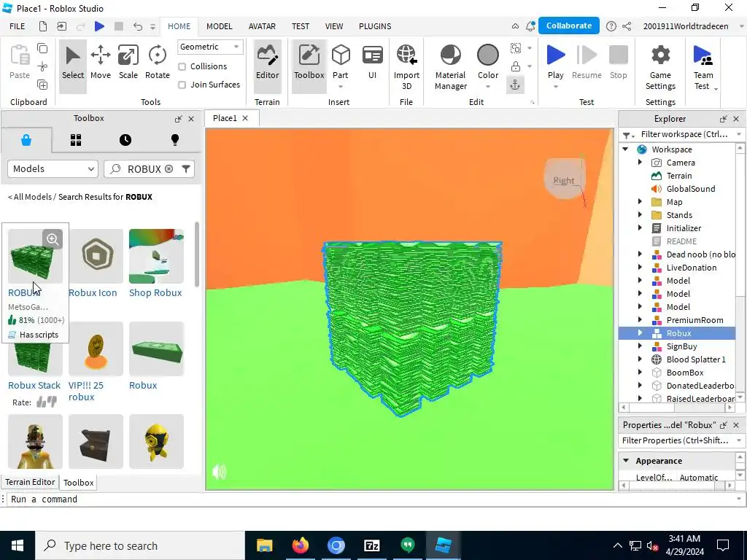Click the help question mark icon
The width and height of the screenshot is (747, 560).
[611, 26]
